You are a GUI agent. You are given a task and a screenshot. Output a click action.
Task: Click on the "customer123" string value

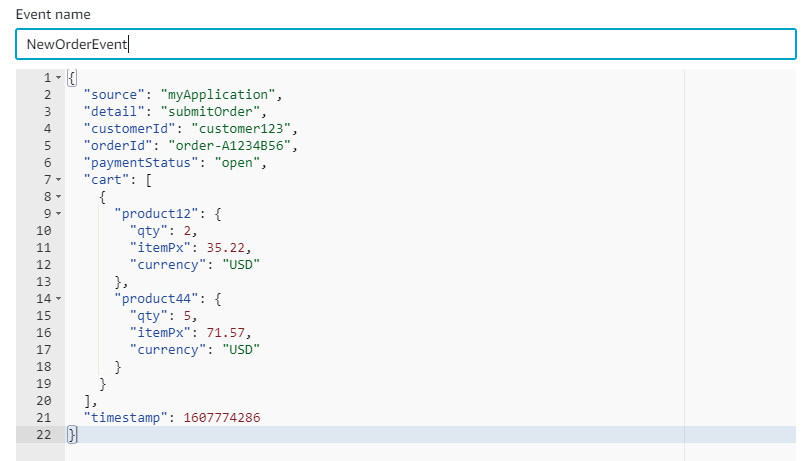point(246,129)
